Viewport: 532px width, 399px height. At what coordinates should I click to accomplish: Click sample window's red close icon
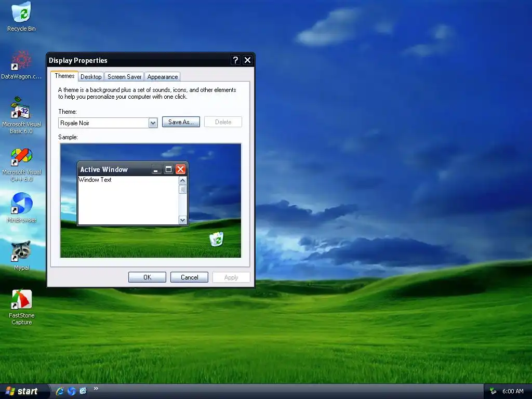[180, 169]
